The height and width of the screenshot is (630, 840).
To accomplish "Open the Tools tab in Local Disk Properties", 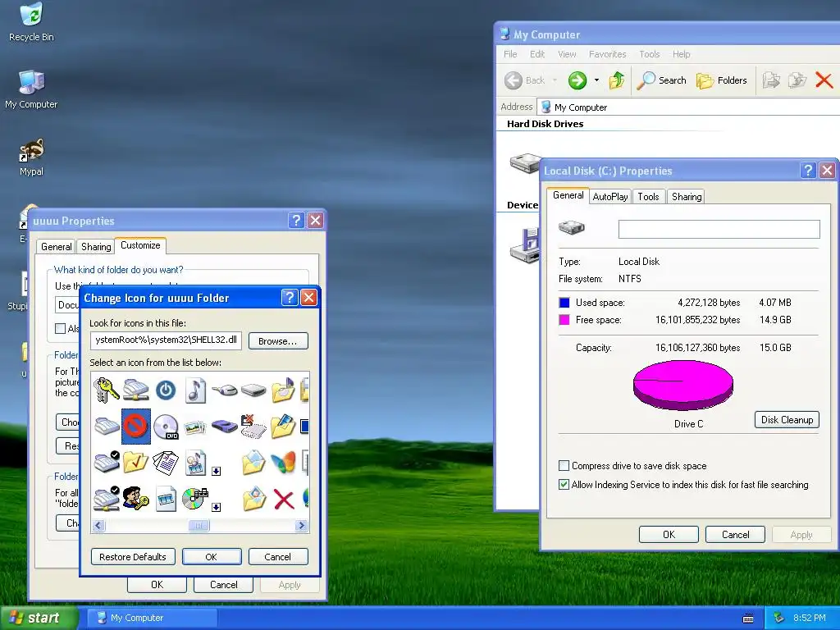I will pos(648,197).
